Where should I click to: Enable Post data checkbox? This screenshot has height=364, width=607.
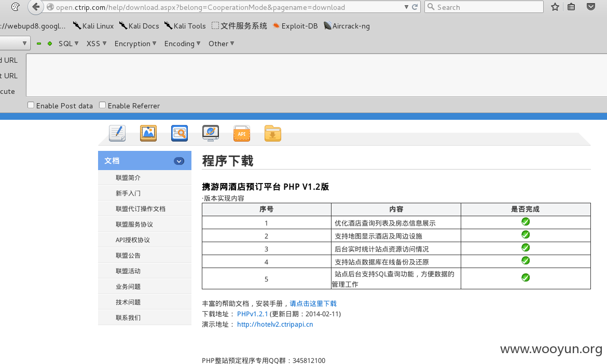[31, 105]
